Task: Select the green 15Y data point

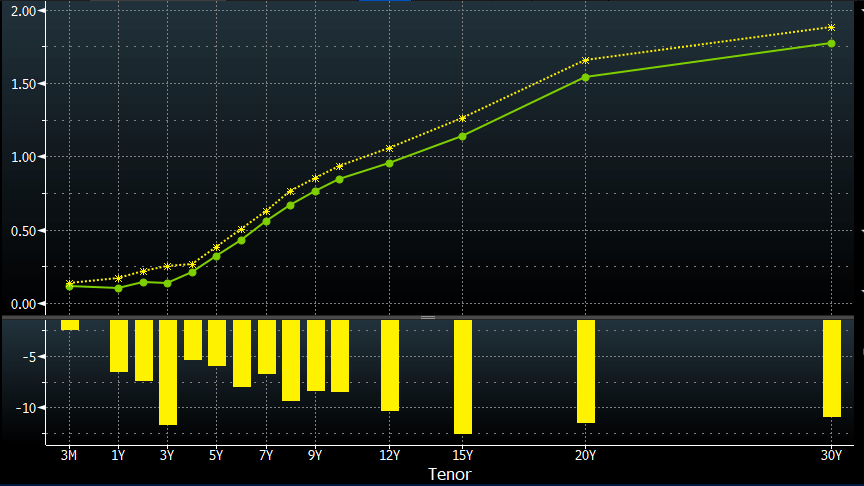Action: click(462, 136)
